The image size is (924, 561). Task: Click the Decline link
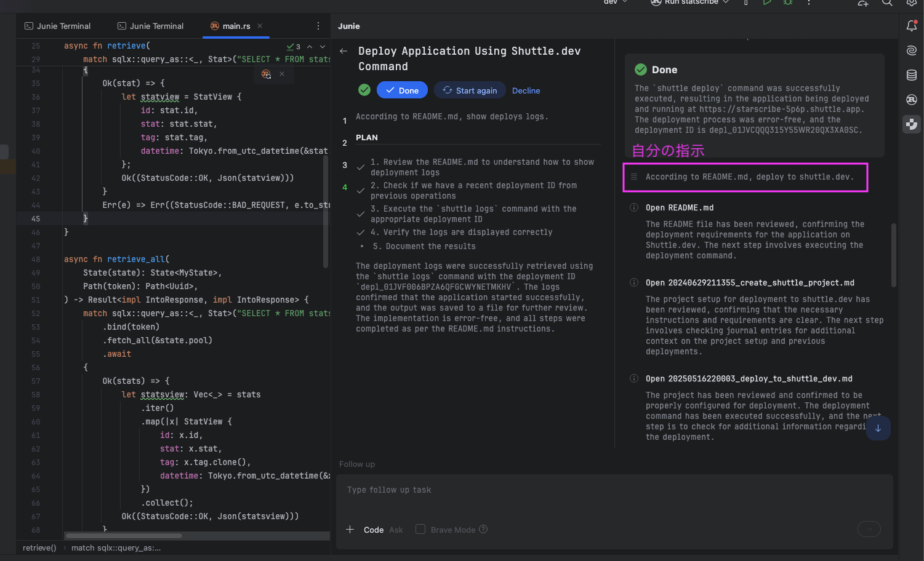pos(526,90)
